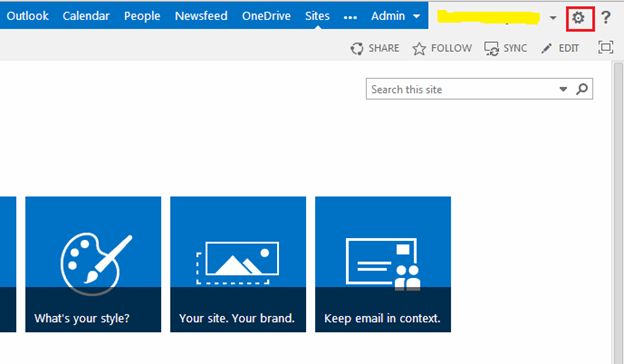Focus the Search this site field
This screenshot has height=364, width=624.
click(x=462, y=89)
